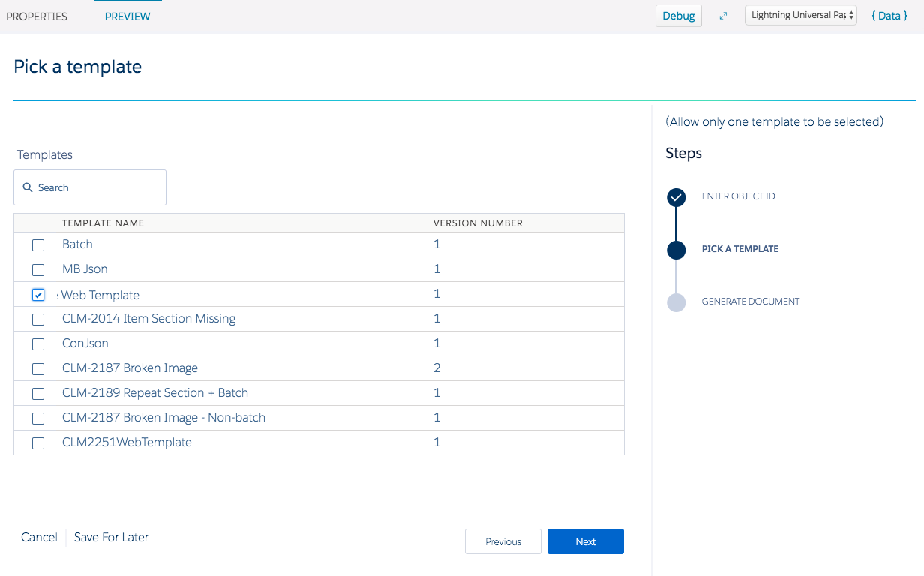This screenshot has height=576, width=924.
Task: Switch to the Properties tab
Action: (x=37, y=16)
